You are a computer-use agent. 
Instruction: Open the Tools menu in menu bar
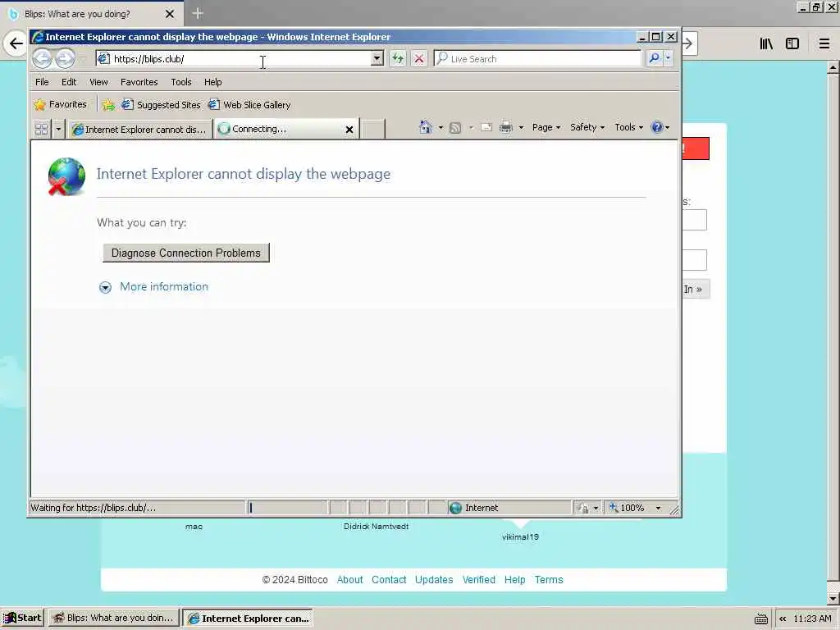click(181, 82)
